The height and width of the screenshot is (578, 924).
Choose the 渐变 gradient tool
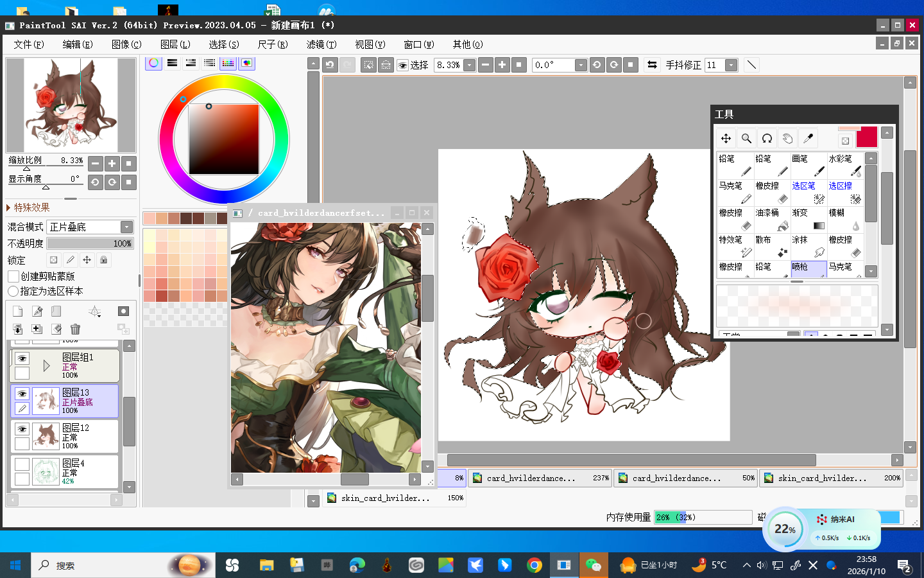[x=809, y=219]
